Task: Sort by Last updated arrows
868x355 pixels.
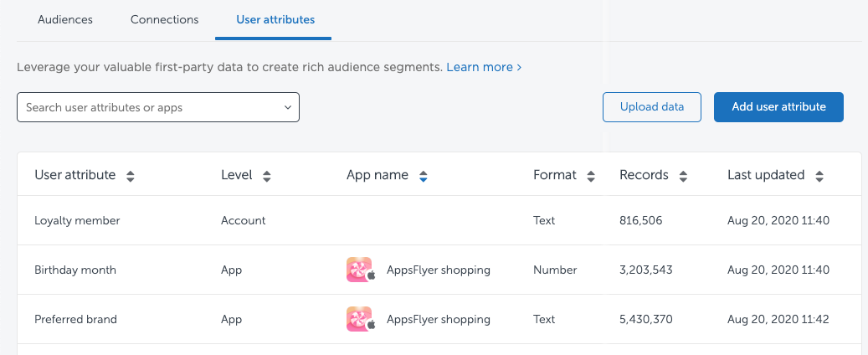Action: click(x=819, y=176)
